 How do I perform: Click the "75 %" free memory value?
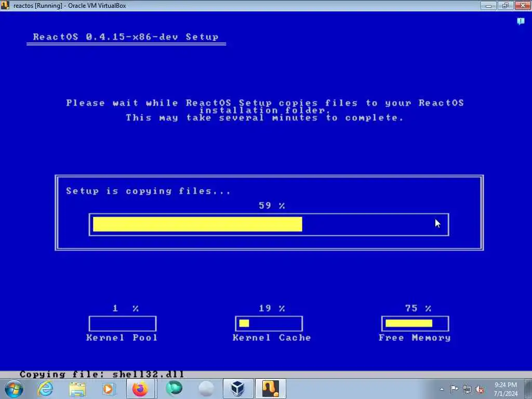418,308
